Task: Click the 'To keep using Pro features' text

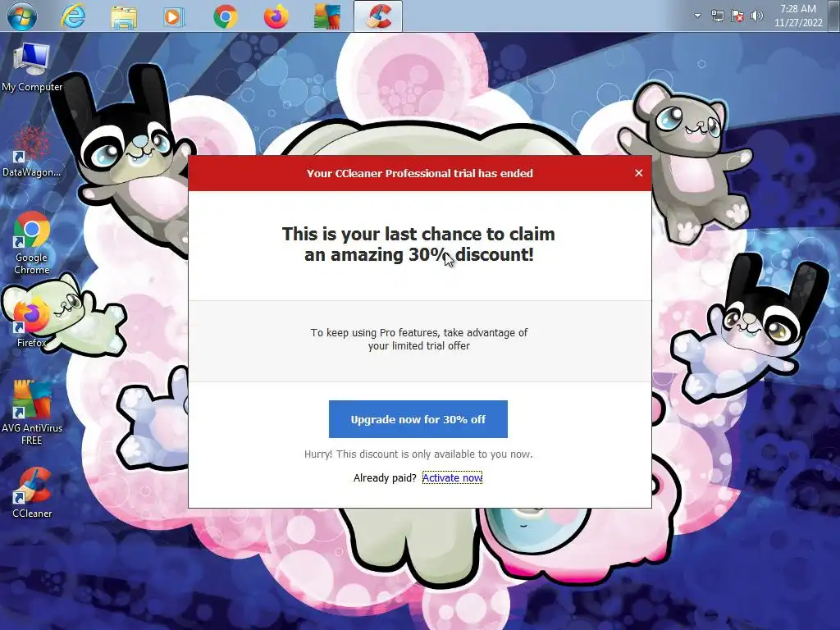Action: 419,339
